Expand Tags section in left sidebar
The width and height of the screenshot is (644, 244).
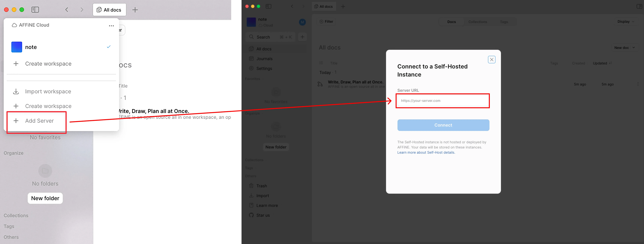[x=9, y=226]
